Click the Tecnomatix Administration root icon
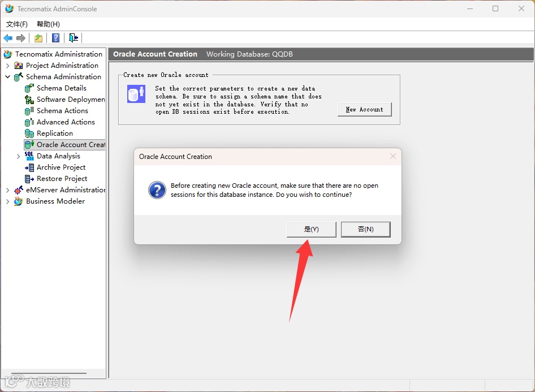 8,54
